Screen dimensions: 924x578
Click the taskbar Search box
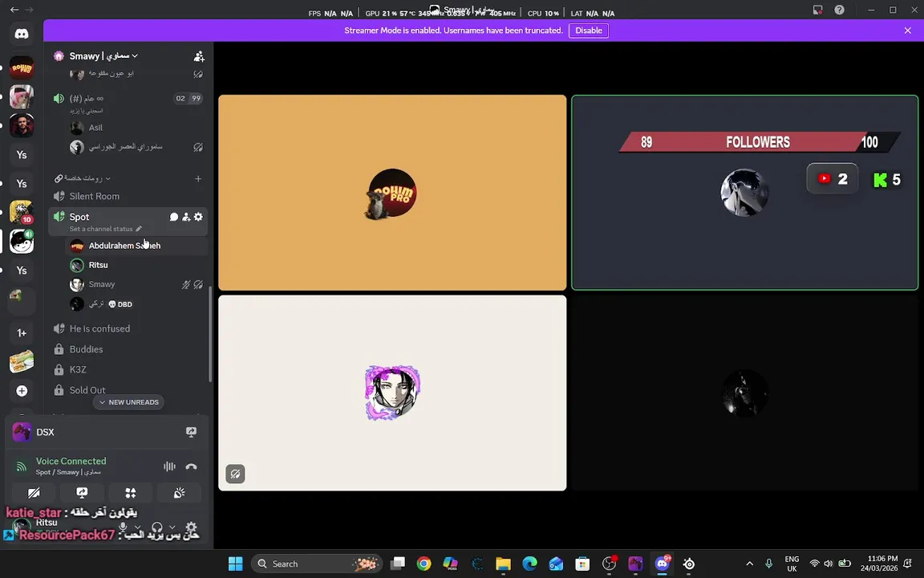tap(317, 564)
